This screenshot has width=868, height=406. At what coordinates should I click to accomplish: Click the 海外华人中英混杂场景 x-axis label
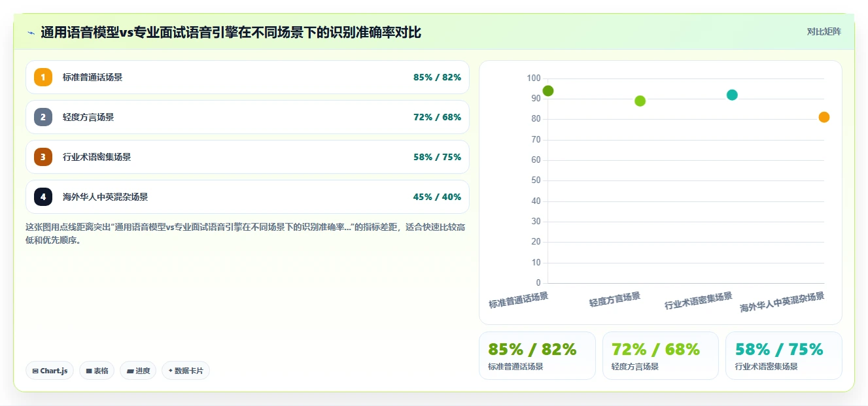pos(782,302)
